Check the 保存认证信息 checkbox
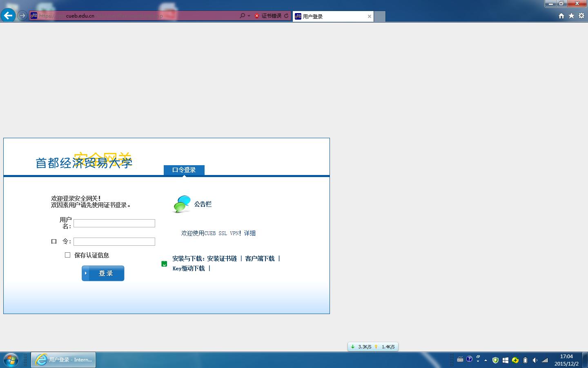Viewport: 588px width, 368px height. 67,255
